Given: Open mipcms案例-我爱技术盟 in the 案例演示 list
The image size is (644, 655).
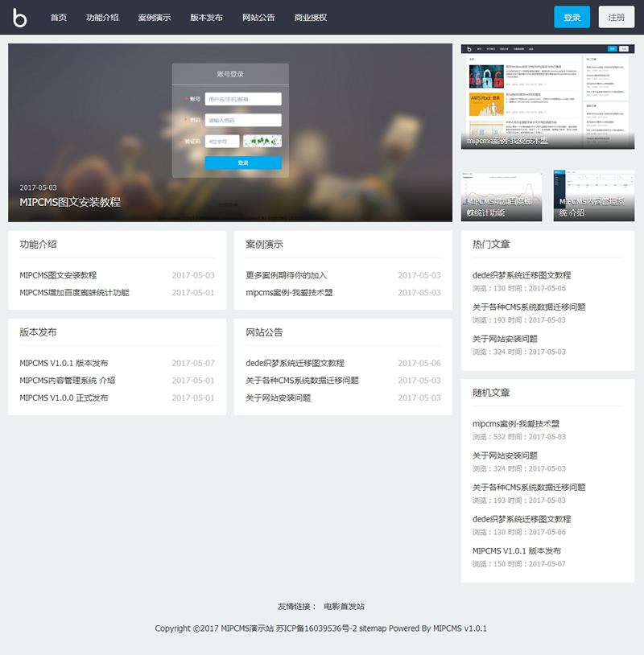Looking at the screenshot, I should pyautogui.click(x=289, y=293).
